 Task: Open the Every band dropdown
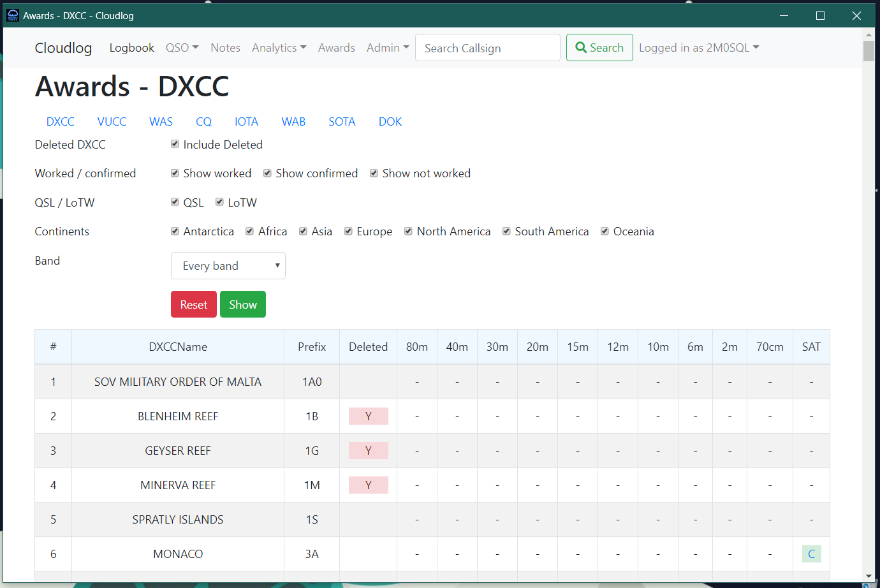pyautogui.click(x=228, y=266)
